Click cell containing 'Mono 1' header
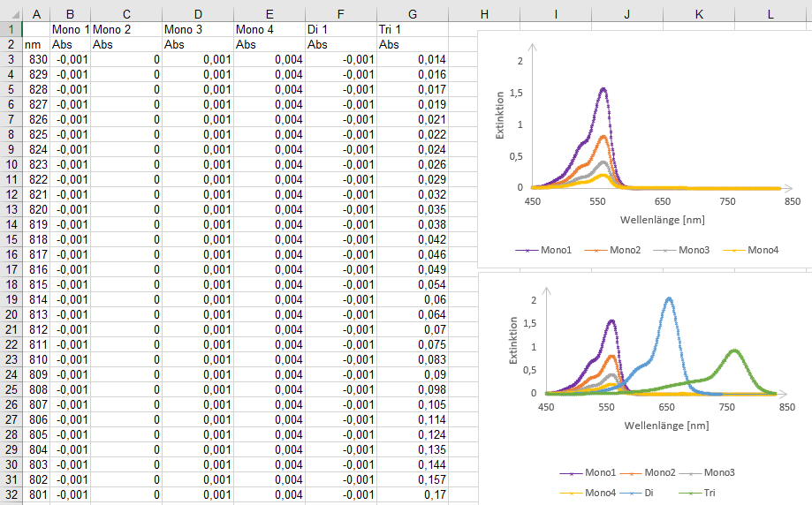This screenshot has height=505, width=812. pyautogui.click(x=70, y=30)
